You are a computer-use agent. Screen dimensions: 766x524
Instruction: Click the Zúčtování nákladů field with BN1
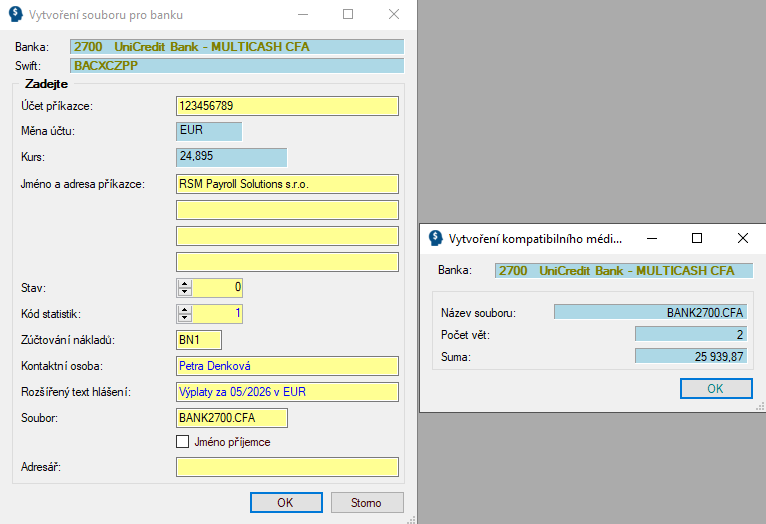(x=198, y=340)
